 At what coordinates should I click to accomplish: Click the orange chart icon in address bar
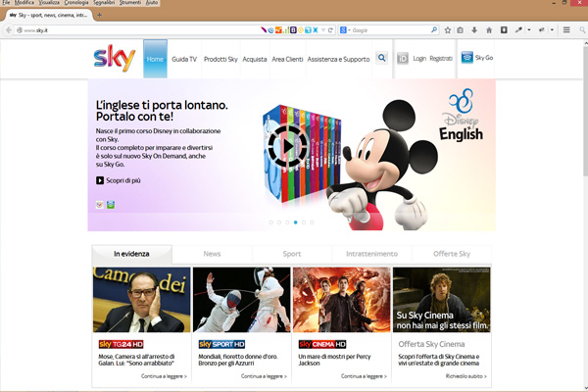(278, 30)
